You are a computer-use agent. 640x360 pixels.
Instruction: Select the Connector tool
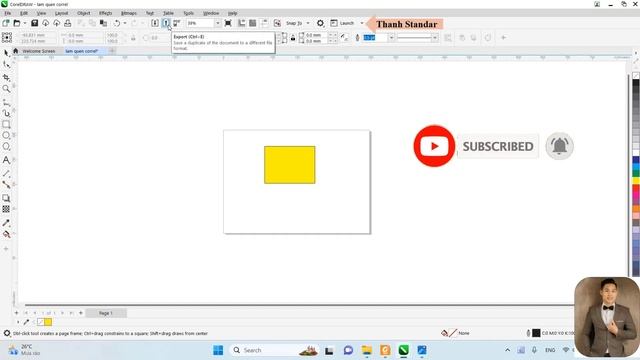6,184
